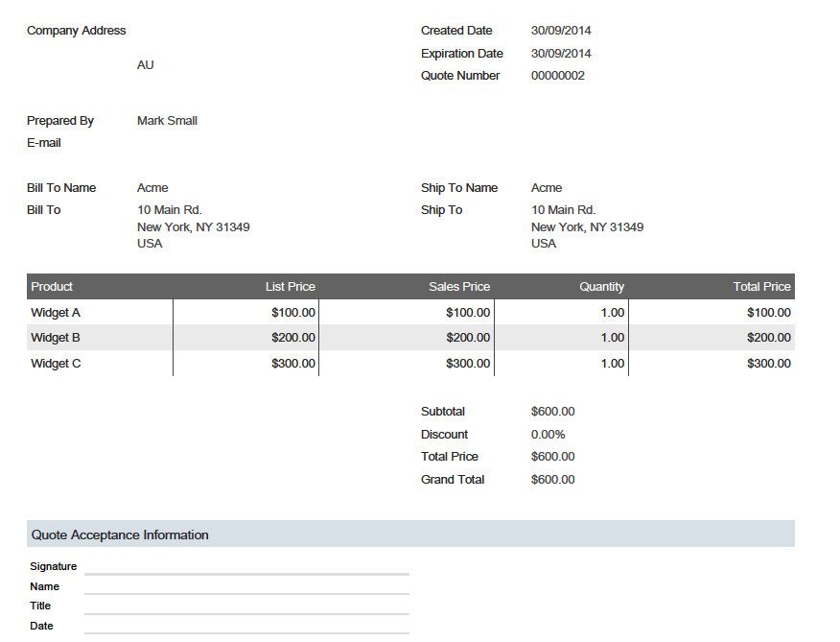Click the List Price column header

coord(291,286)
